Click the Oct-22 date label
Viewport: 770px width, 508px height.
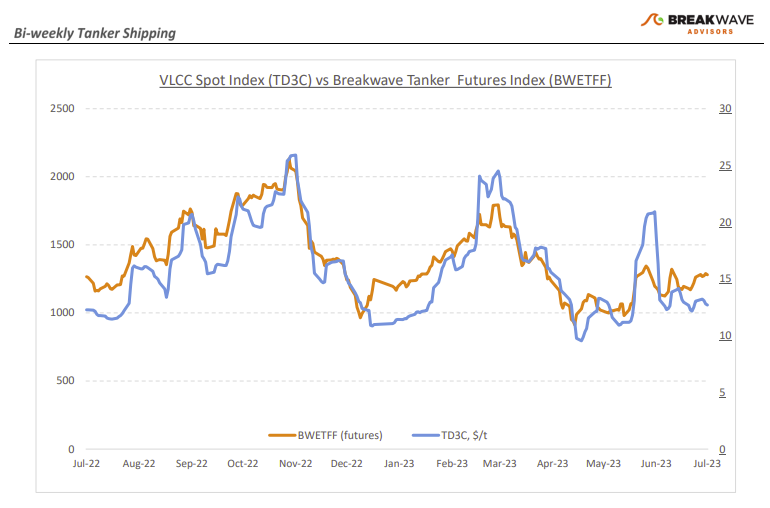(x=243, y=464)
